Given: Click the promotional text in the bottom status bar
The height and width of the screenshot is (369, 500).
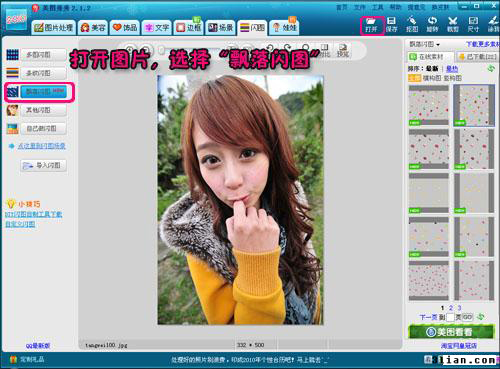Looking at the screenshot, I should click(x=249, y=360).
